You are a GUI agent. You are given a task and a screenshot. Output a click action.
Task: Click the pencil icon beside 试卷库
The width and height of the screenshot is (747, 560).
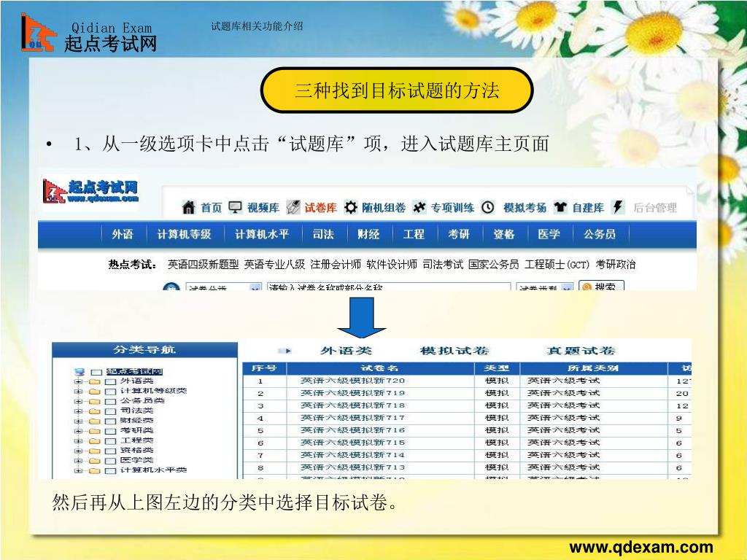pyautogui.click(x=293, y=207)
